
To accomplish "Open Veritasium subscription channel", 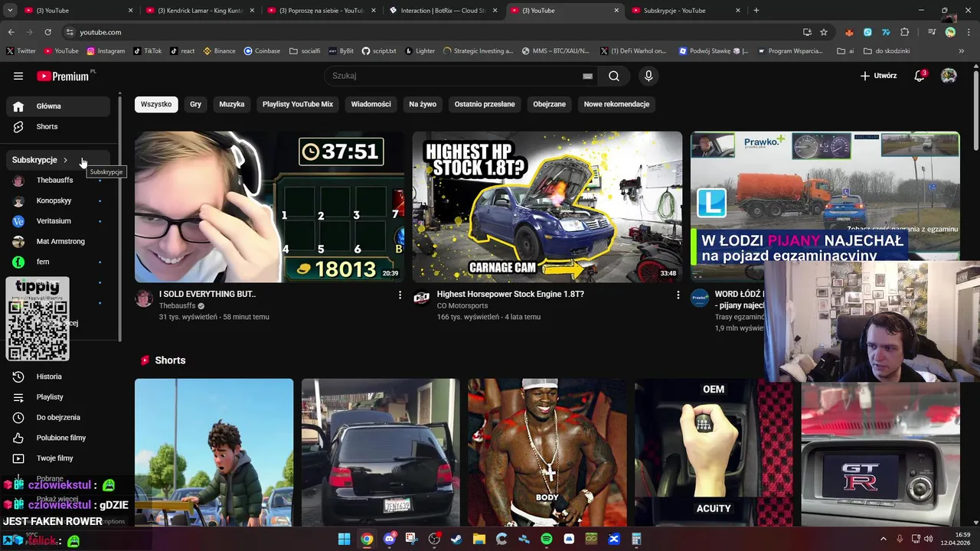I will 57,221.
